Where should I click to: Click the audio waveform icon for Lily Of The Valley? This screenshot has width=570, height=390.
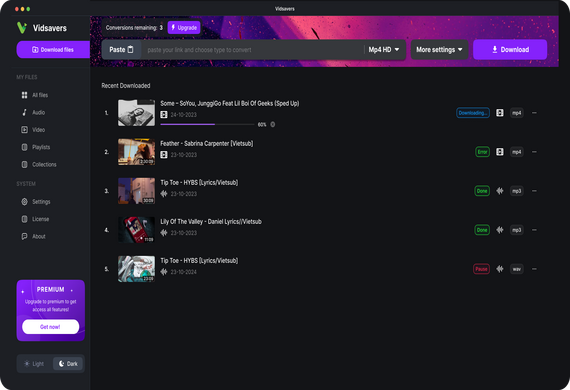pos(500,230)
